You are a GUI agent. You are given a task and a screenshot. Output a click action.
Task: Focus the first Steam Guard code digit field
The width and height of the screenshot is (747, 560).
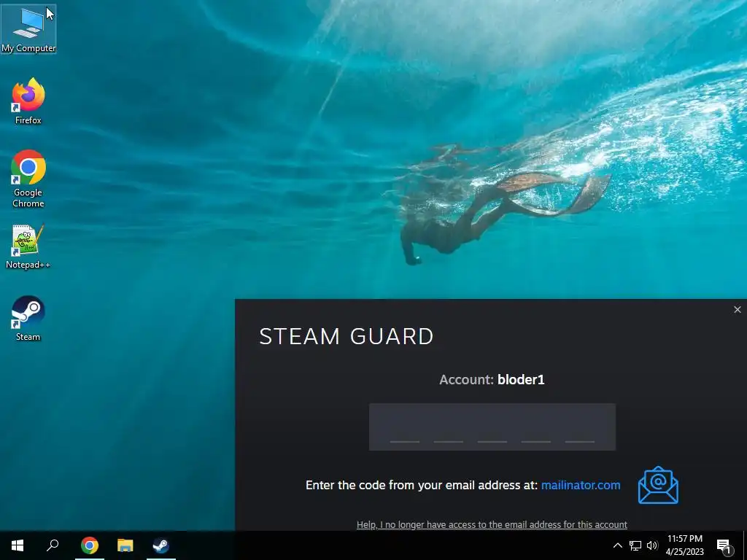[405, 427]
